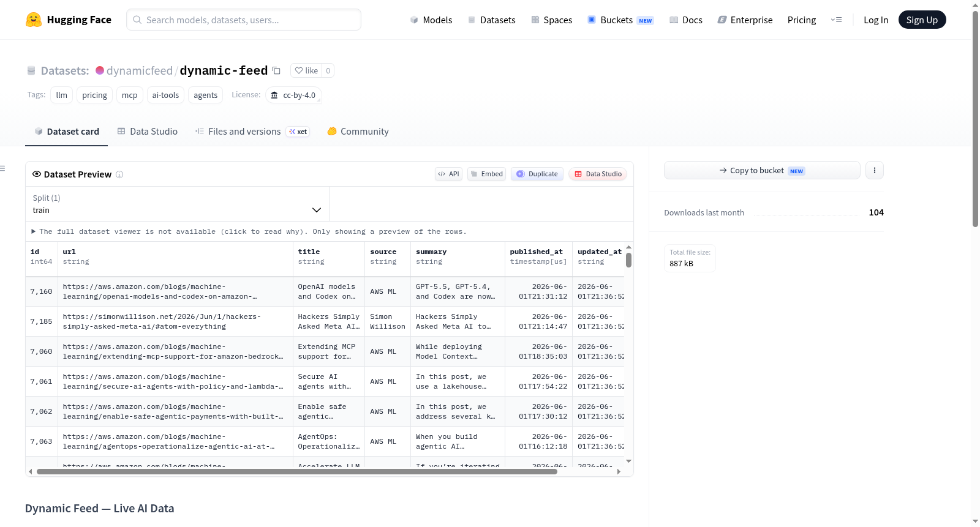Click the id cell 7,185
This screenshot has width=980, height=527.
point(42,321)
